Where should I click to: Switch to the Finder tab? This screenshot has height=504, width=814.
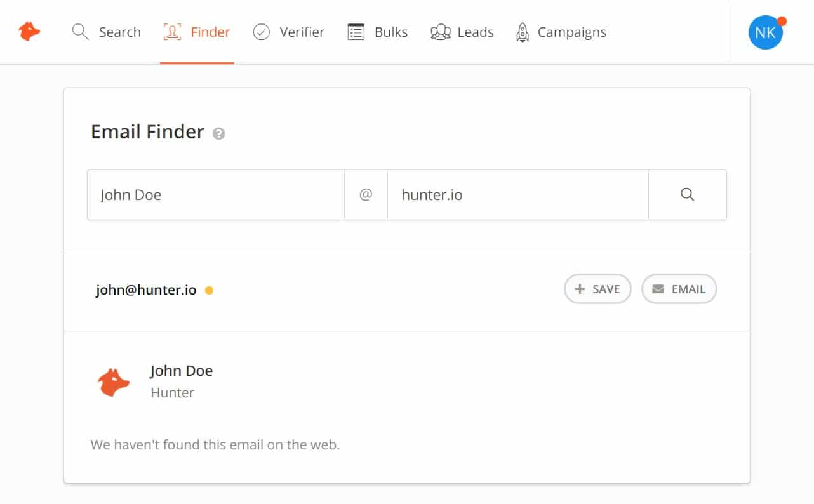tap(197, 32)
